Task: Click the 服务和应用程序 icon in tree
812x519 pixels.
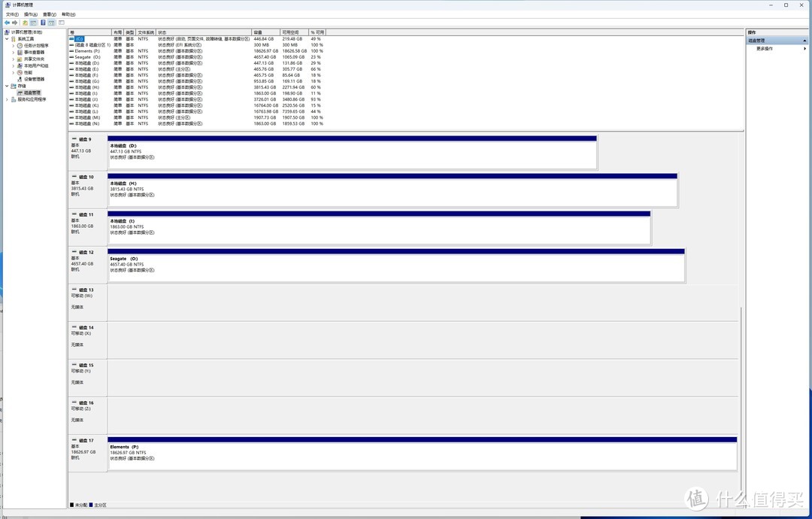Action: pyautogui.click(x=14, y=99)
